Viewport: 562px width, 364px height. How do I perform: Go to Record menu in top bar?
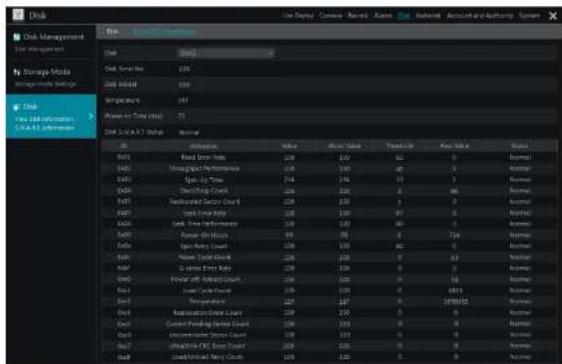coord(358,15)
